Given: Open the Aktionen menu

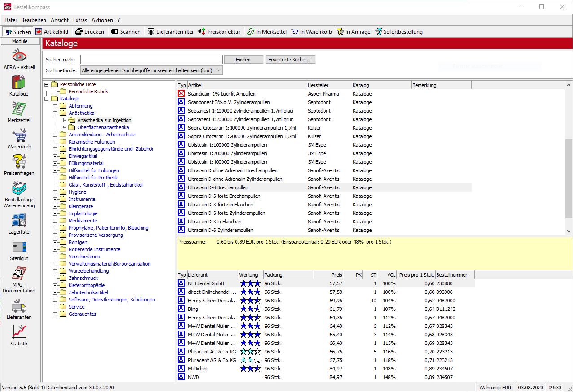Looking at the screenshot, I should pos(102,20).
